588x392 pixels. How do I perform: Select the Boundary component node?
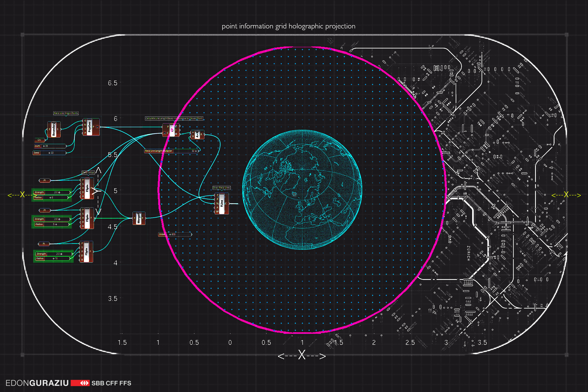click(54, 129)
